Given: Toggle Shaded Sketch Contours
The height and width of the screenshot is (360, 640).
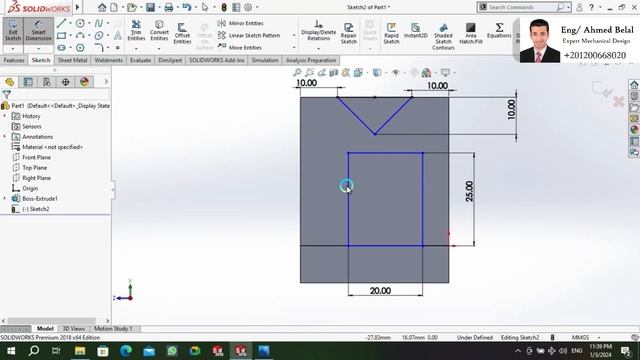Looking at the screenshot, I should click(x=443, y=36).
